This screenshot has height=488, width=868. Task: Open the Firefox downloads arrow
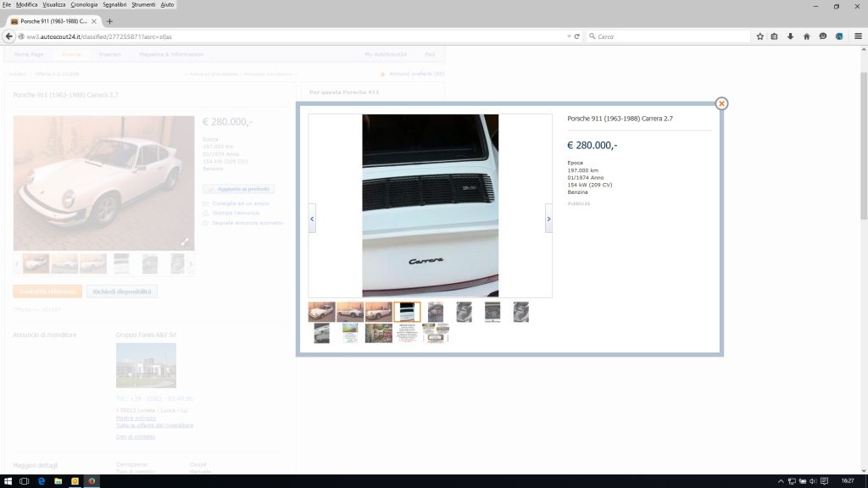point(791,36)
